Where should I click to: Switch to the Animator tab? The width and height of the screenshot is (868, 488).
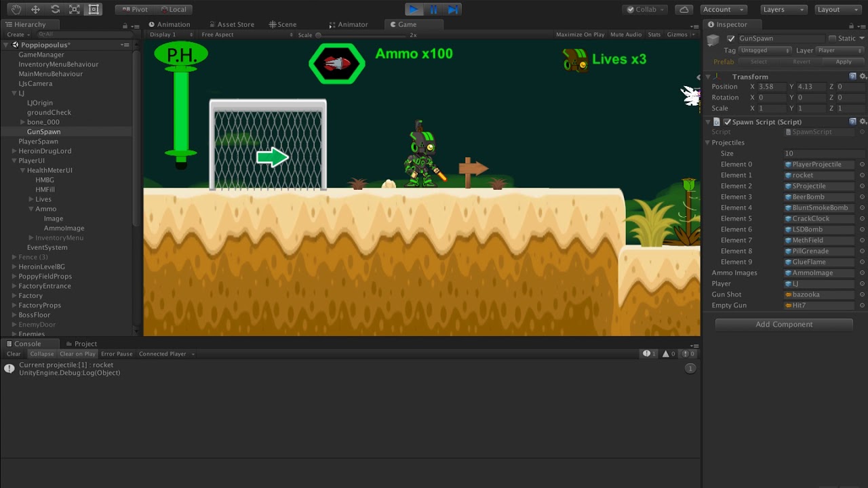point(348,24)
